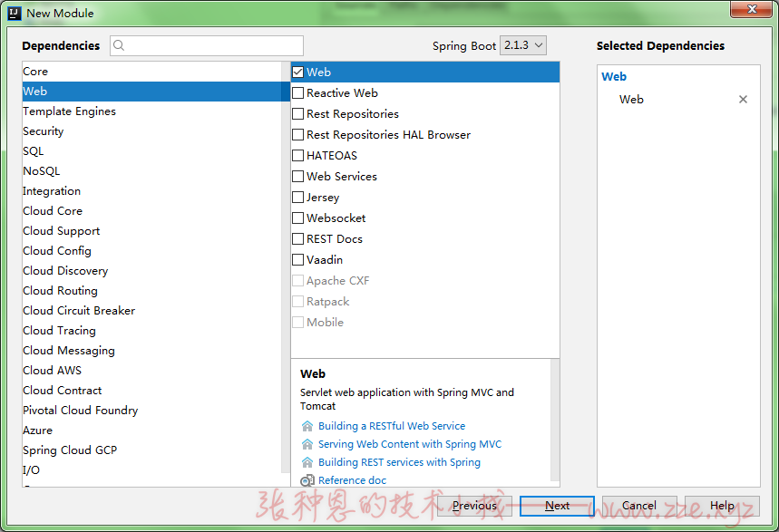Uncheck the Web dependency checkbox
Screen dimensions: 779x532
(x=298, y=72)
